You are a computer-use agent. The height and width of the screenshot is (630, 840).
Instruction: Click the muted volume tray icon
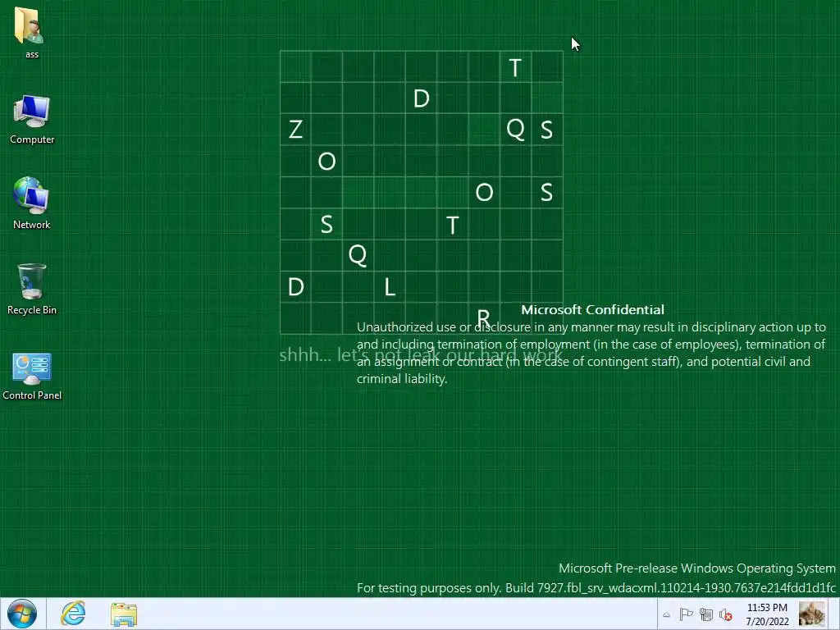tap(725, 614)
